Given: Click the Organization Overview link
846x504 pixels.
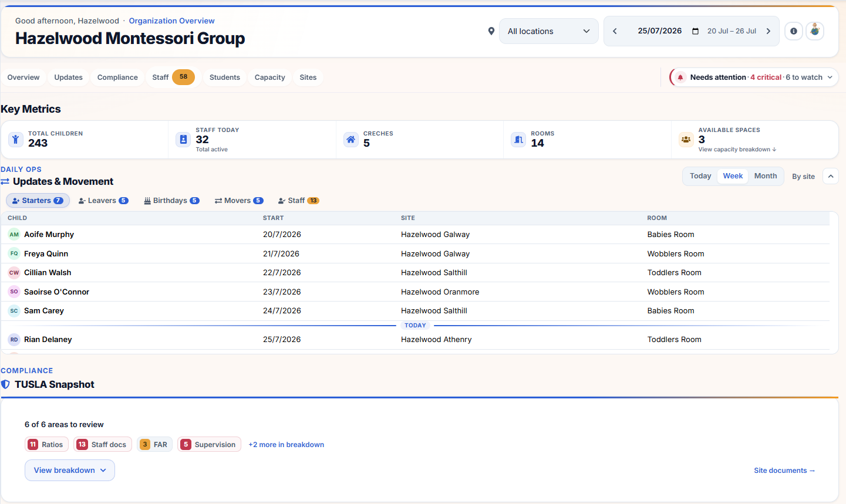Looking at the screenshot, I should point(171,21).
